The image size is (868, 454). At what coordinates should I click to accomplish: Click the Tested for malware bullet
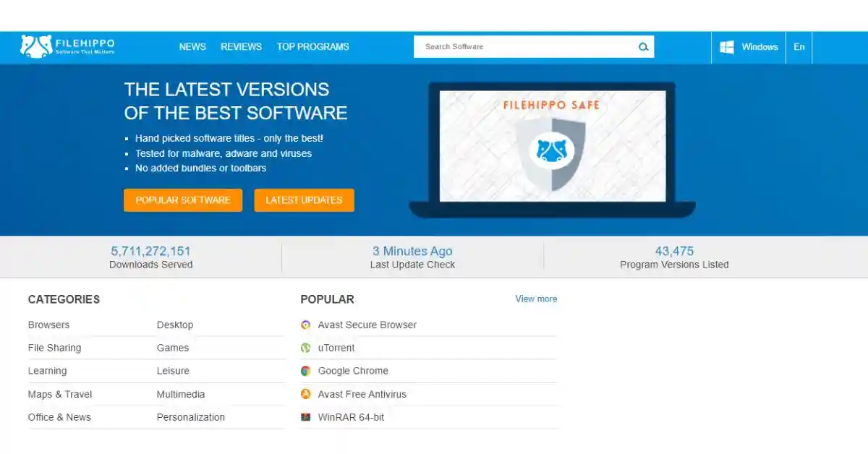click(224, 153)
